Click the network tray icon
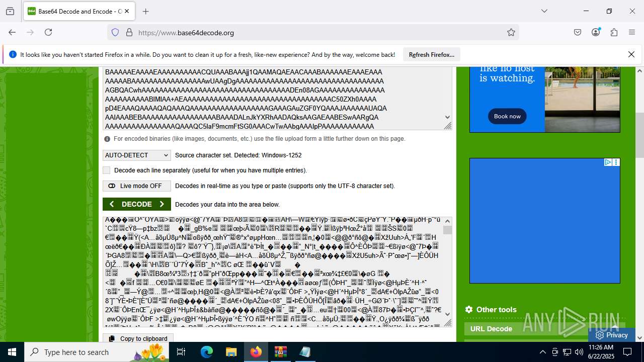 [567, 352]
